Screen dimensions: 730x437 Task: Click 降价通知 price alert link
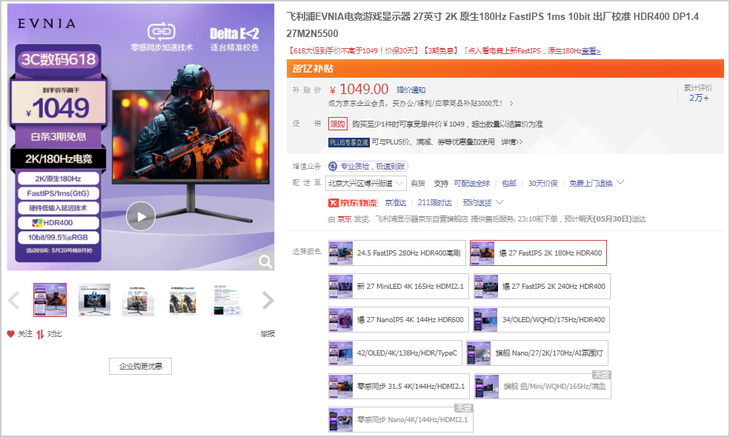411,90
